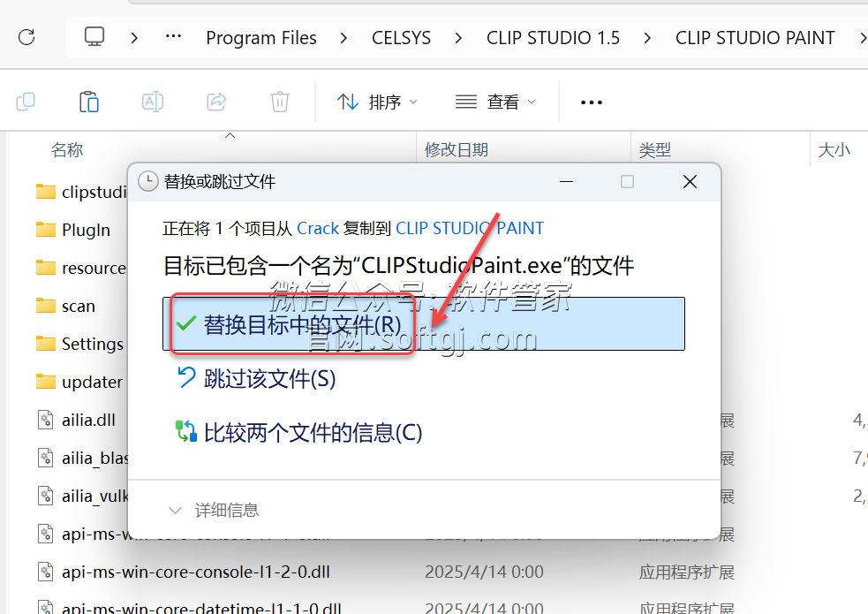Click the Copy icon in the toolbar
Viewport: 868px width, 614px height.
coord(26,101)
